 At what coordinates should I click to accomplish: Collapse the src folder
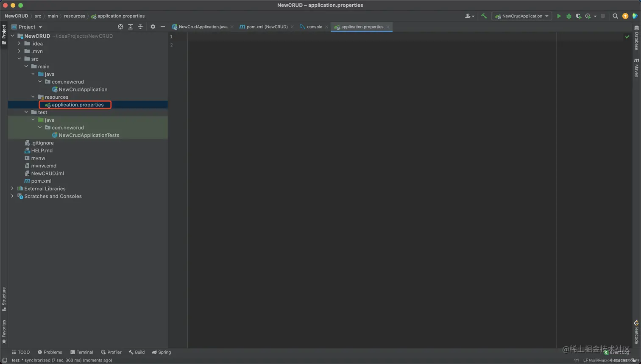[19, 59]
